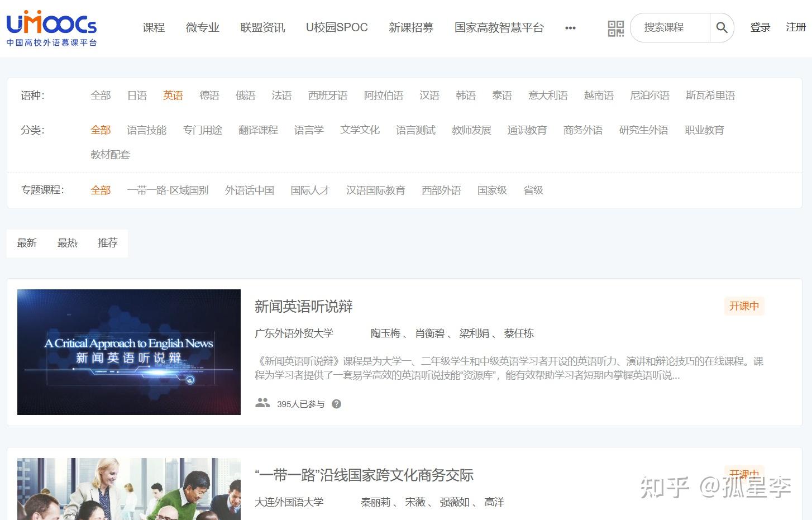Open the U校园SPOC menu item
The height and width of the screenshot is (520, 812).
pyautogui.click(x=336, y=27)
